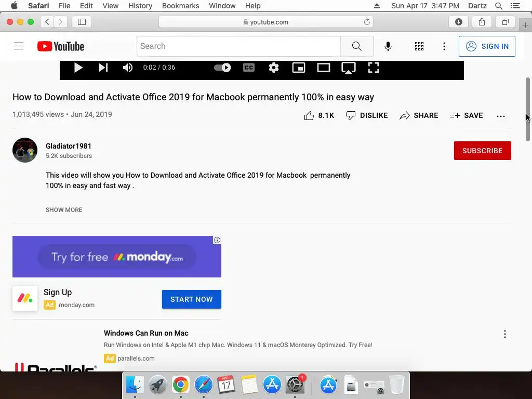This screenshot has height=399, width=532.
Task: Open the Gladiator1981 channel name link
Action: pyautogui.click(x=69, y=146)
